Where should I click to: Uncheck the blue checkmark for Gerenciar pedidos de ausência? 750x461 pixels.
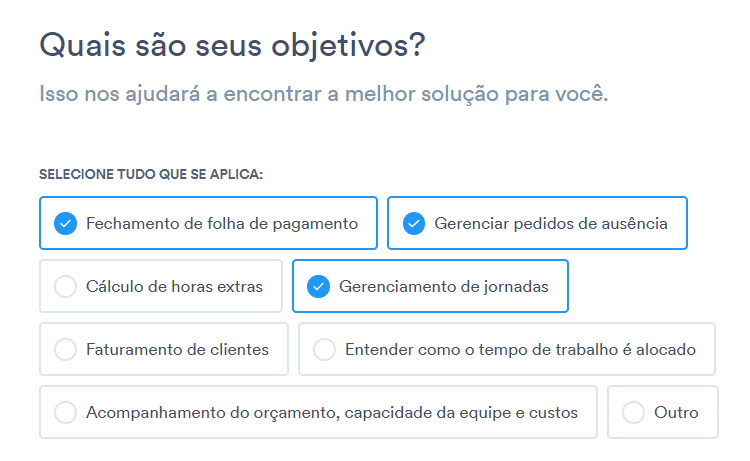414,223
